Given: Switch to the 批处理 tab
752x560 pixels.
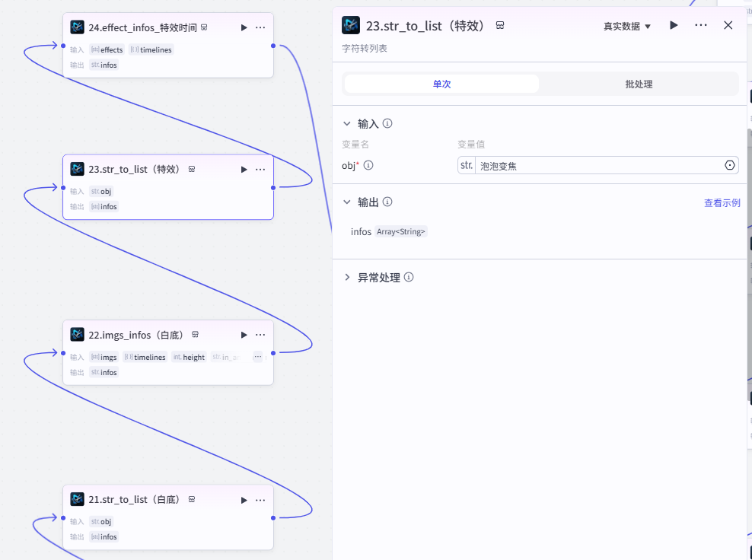Looking at the screenshot, I should click(638, 84).
